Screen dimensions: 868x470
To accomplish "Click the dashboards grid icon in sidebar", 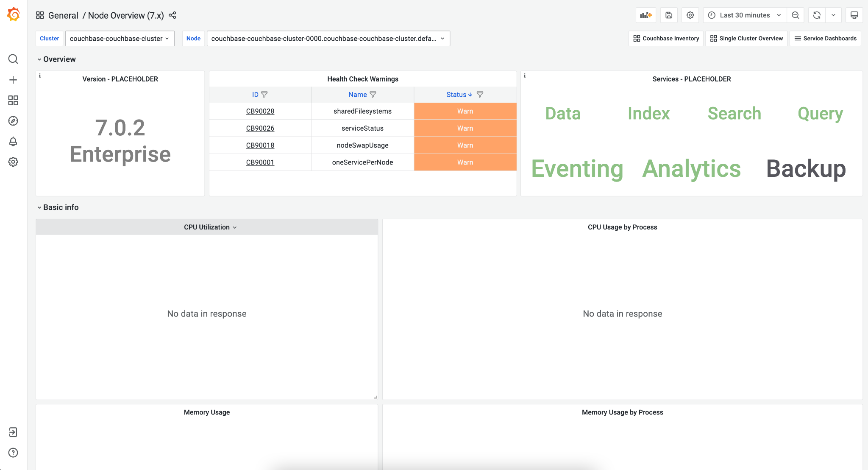I will coord(13,100).
